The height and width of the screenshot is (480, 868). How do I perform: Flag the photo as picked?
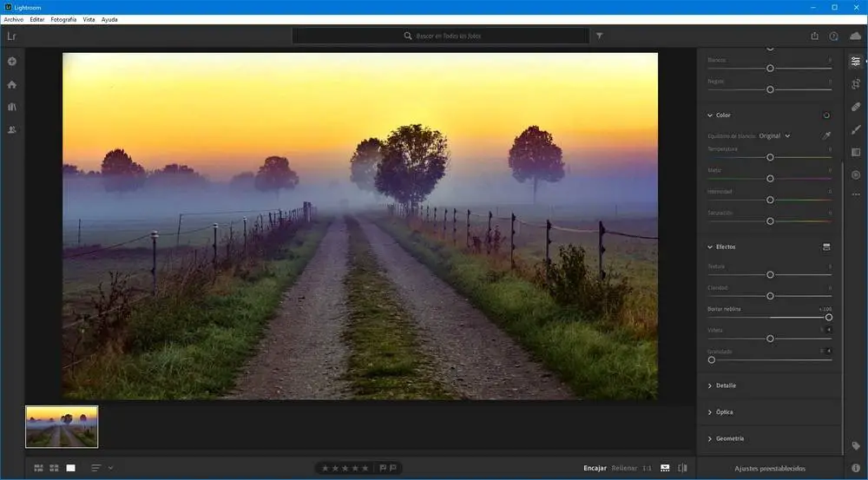click(383, 468)
